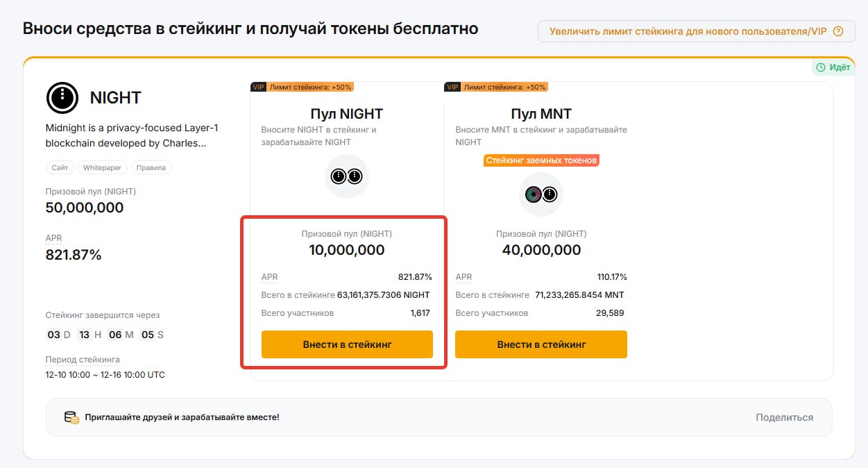The width and height of the screenshot is (868, 468).
Task: Click the Пул MNT token pair icon
Action: tap(541, 194)
